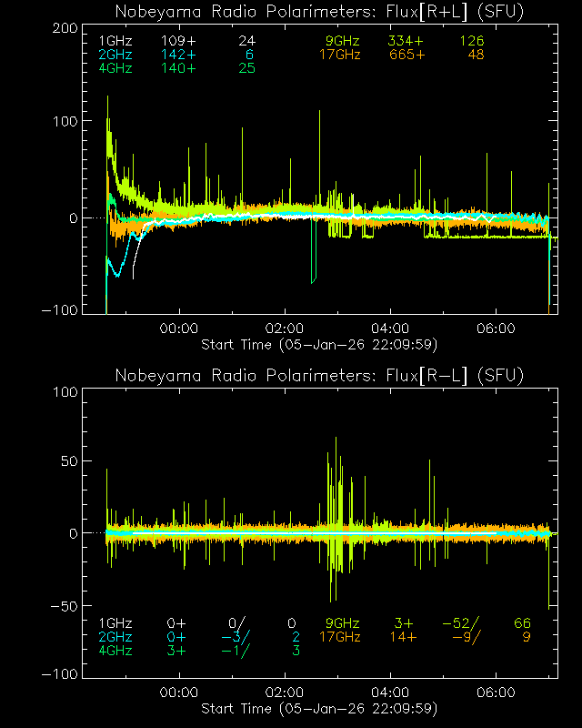The image size is (582, 728).
Task: Click the Start Time label under Flux[R-L] plot
Action: click(318, 708)
